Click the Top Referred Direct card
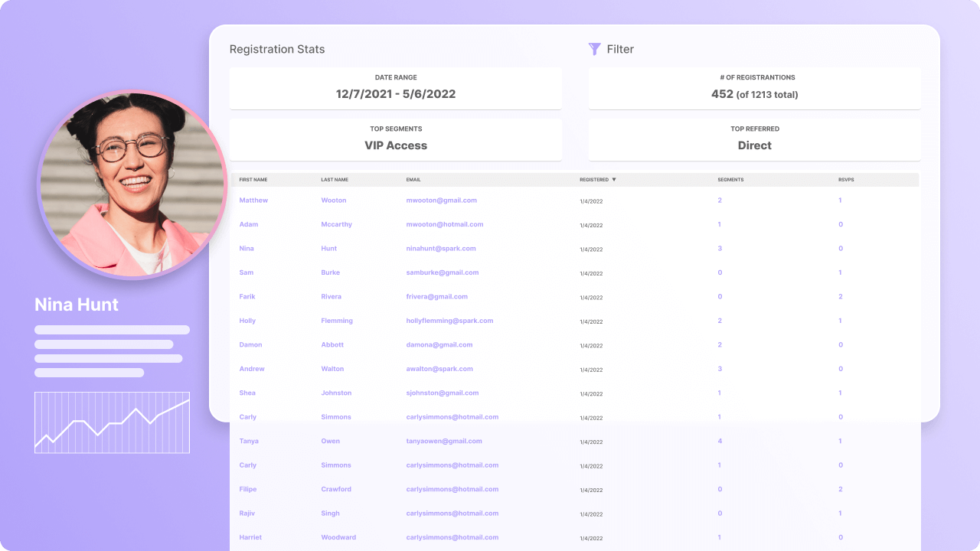This screenshot has height=551, width=980. pyautogui.click(x=754, y=139)
